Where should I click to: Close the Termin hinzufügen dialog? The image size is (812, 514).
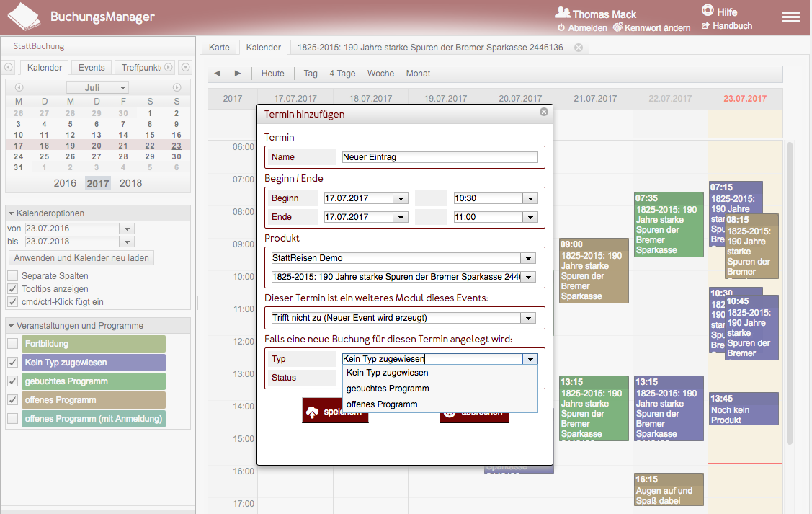(x=544, y=112)
